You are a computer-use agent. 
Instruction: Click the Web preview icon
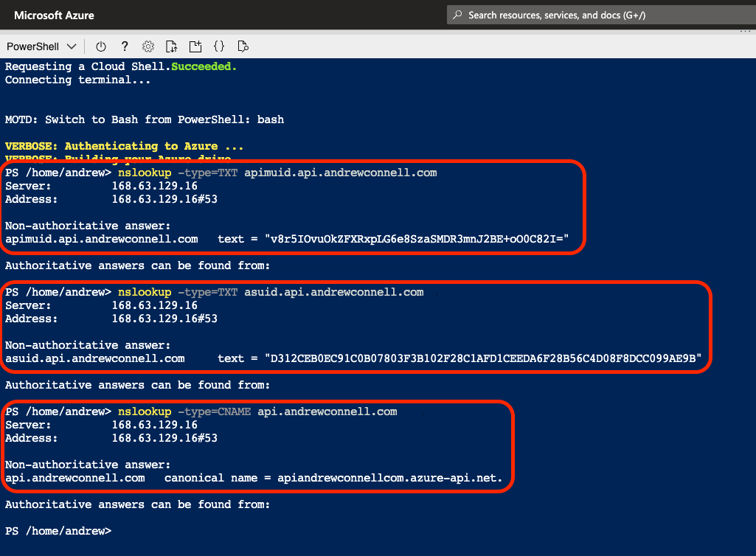tap(243, 46)
